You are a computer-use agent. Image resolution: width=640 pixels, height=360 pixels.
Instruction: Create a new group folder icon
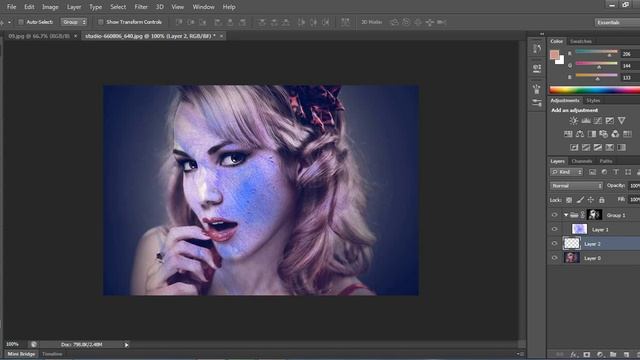pos(613,355)
